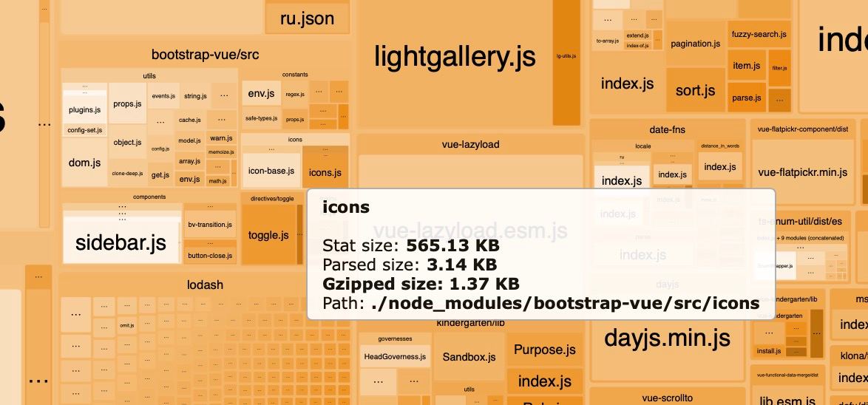The height and width of the screenshot is (405, 868).
Task: Select the parse.js block
Action: 746,98
